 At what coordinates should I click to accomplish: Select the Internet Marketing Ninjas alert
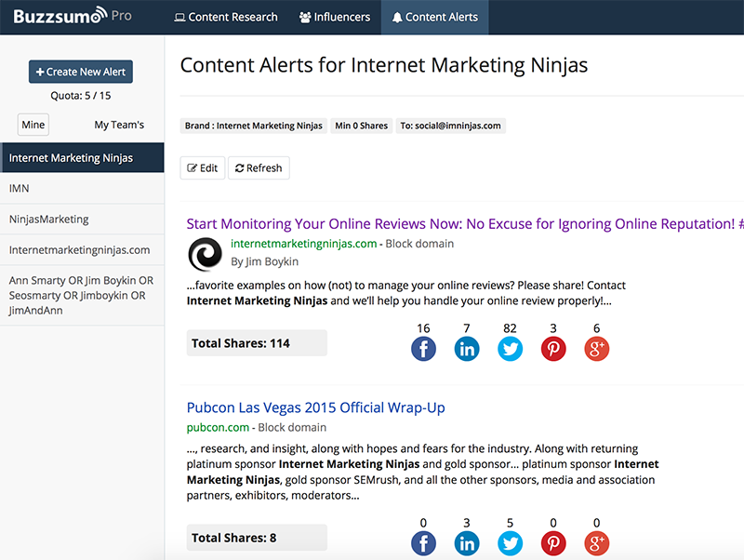[82, 157]
